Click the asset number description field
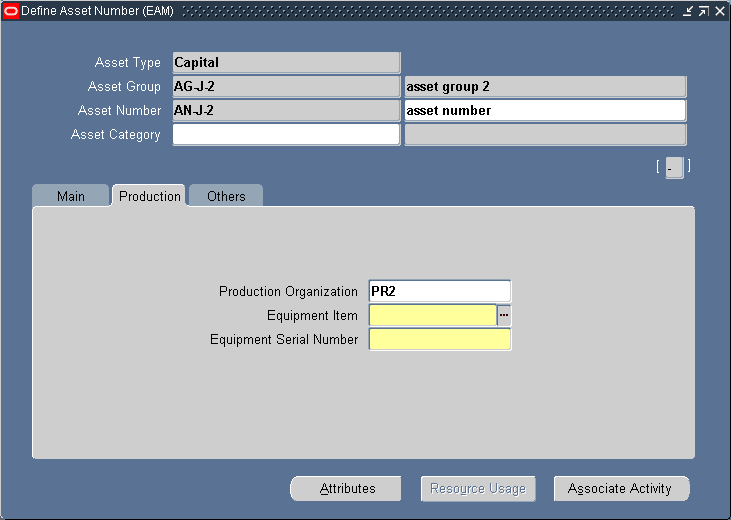 (545, 111)
